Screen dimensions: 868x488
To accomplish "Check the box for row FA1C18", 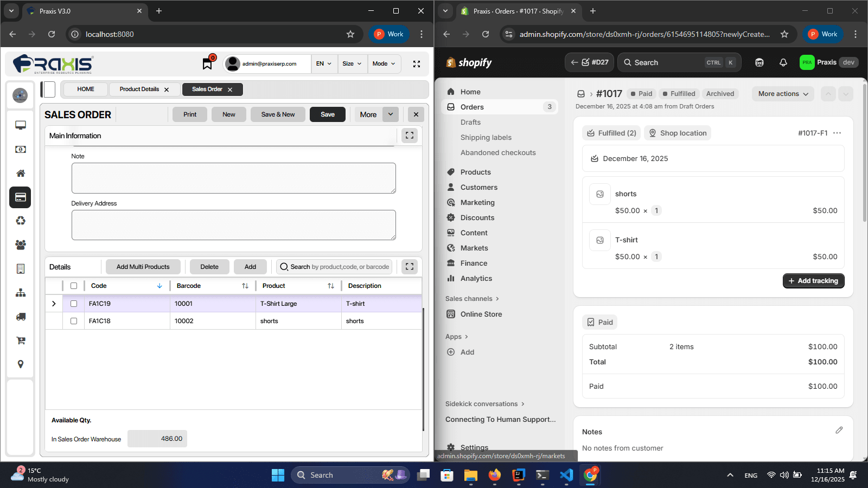I will tap(74, 321).
